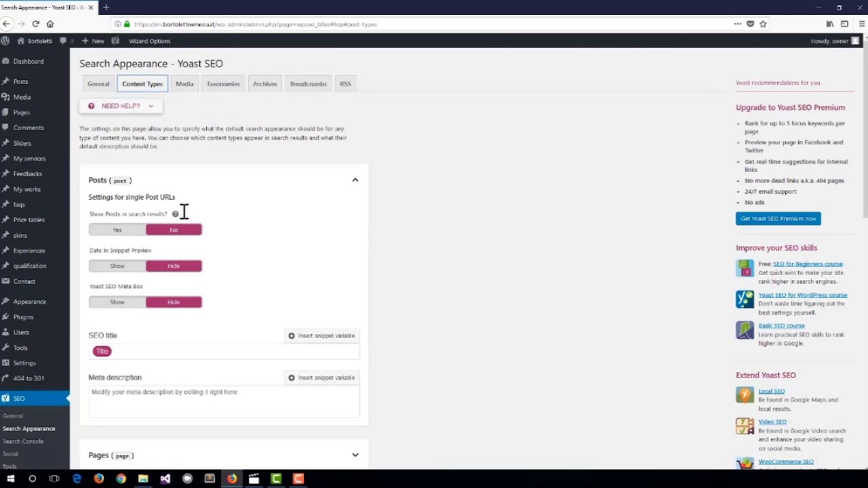Select the Content Types tab
The width and height of the screenshot is (868, 488).
(142, 84)
